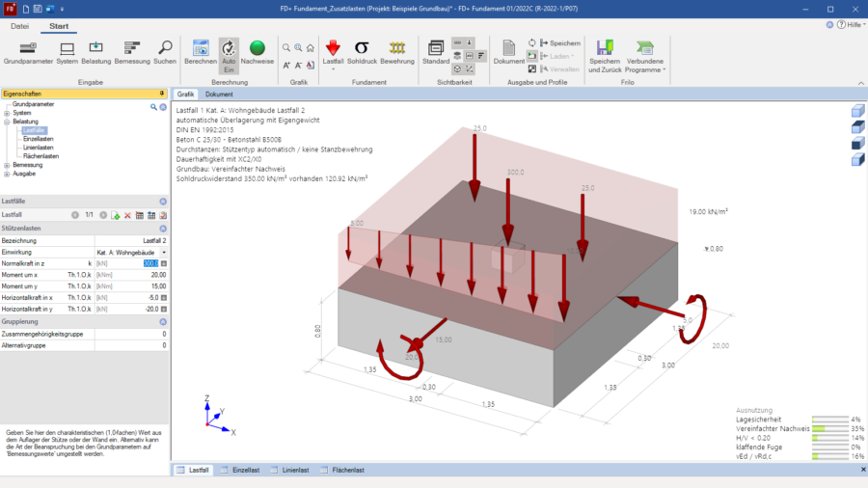The image size is (868, 488).
Task: Switch to the Einzellast bottom tab
Action: tap(243, 470)
